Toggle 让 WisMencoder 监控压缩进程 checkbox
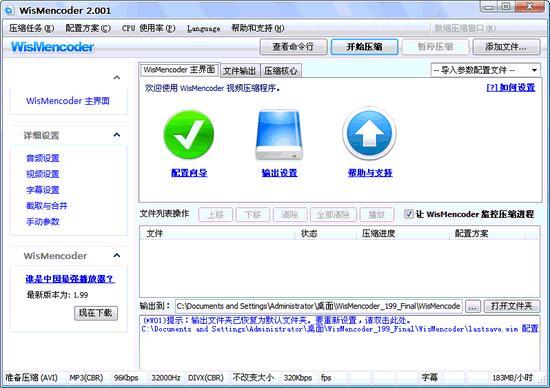The height and width of the screenshot is (388, 550). click(409, 214)
